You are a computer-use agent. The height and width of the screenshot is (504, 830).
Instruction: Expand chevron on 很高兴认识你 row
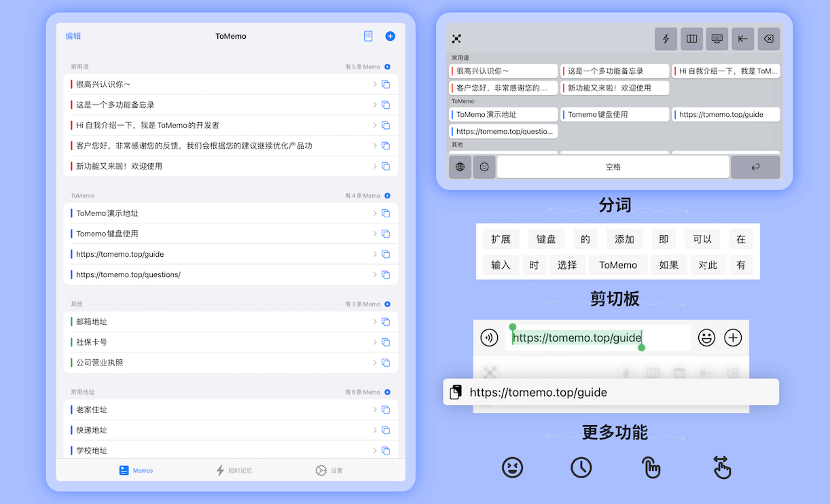pyautogui.click(x=375, y=84)
